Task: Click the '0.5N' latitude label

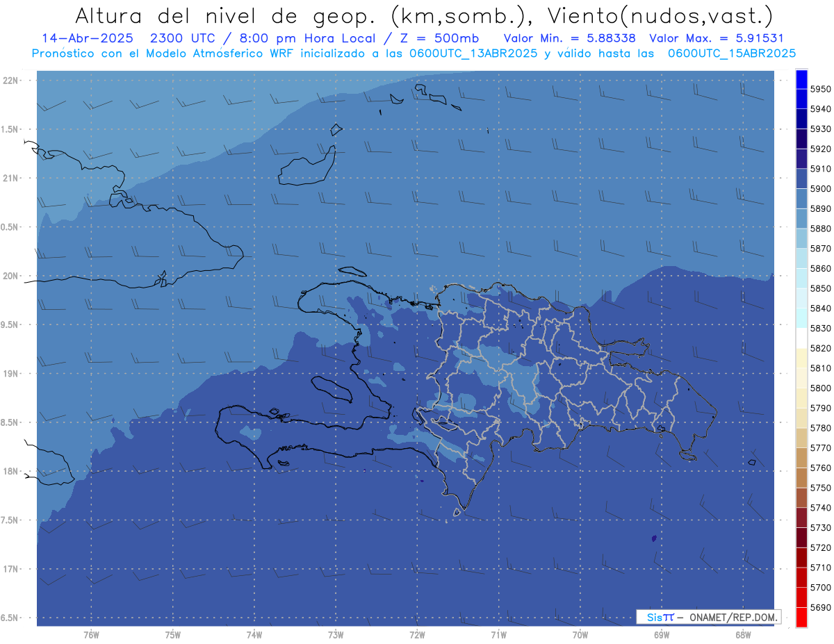Action: click(10, 227)
